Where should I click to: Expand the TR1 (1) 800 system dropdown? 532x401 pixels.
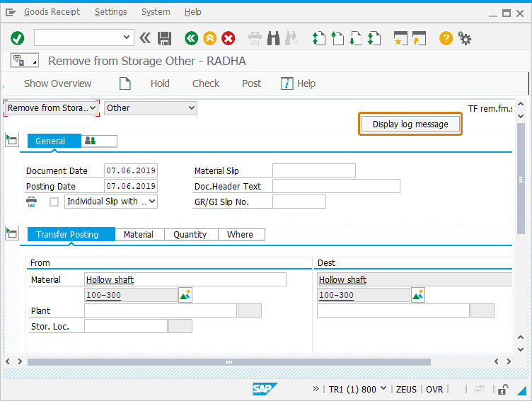[383, 388]
